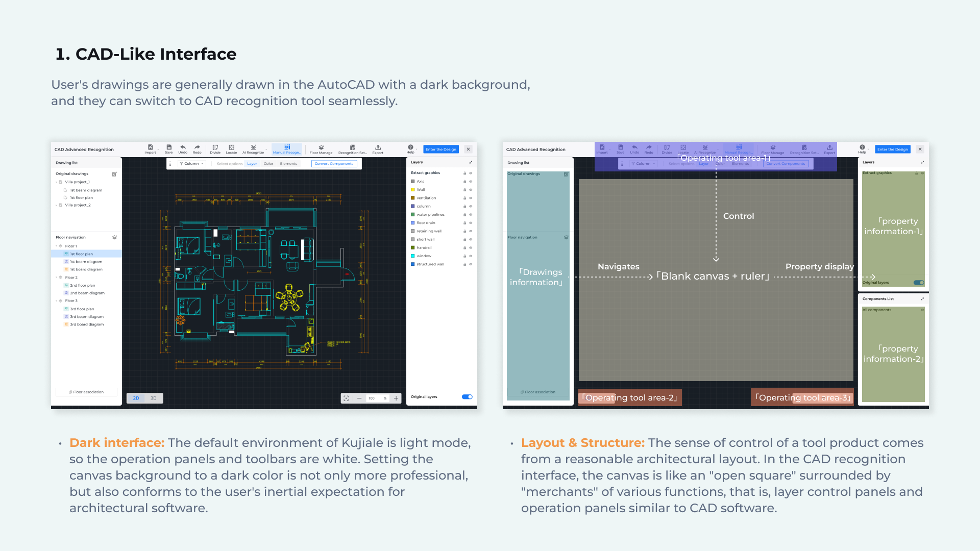The image size is (980, 551).
Task: Switch canvas view to the 3D tab
Action: click(154, 398)
